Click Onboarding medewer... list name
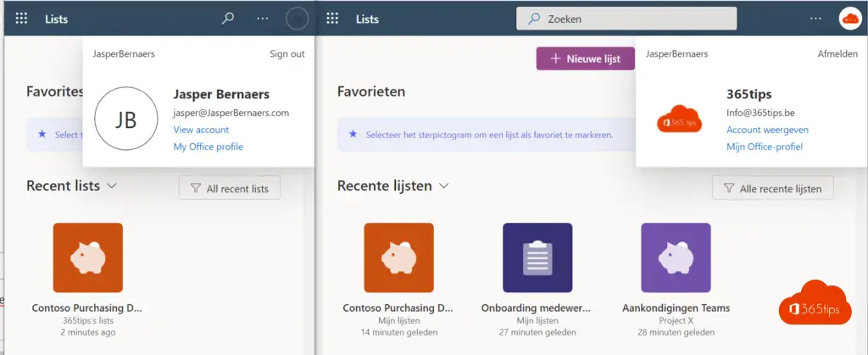This screenshot has height=355, width=868. tap(537, 308)
